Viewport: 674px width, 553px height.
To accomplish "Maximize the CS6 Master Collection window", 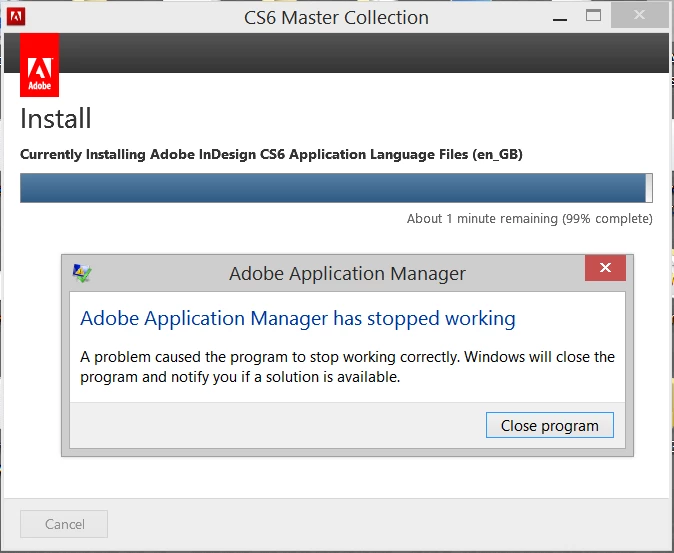I will 594,16.
